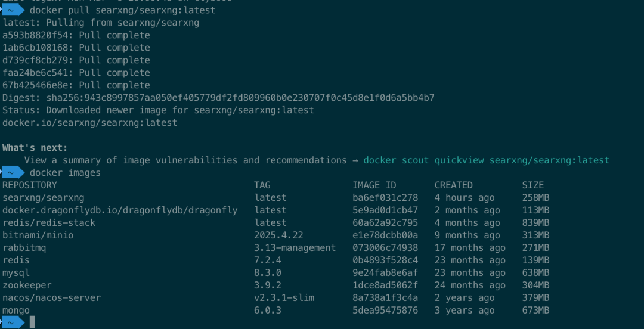Viewport: 644px width, 329px height.
Task: Click the 'redis/redis-stack' repository name
Action: click(x=49, y=223)
